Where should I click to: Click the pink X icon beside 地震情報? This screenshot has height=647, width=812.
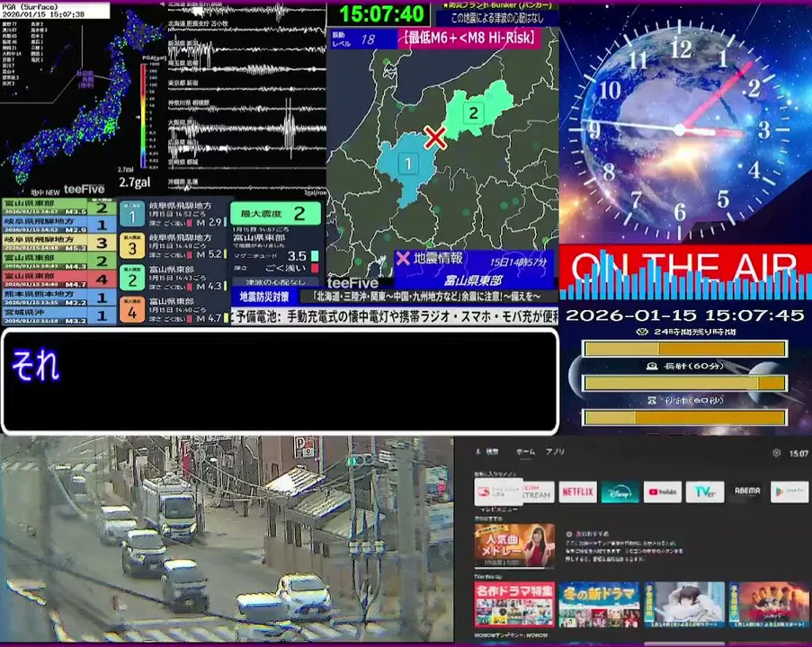coord(403,258)
